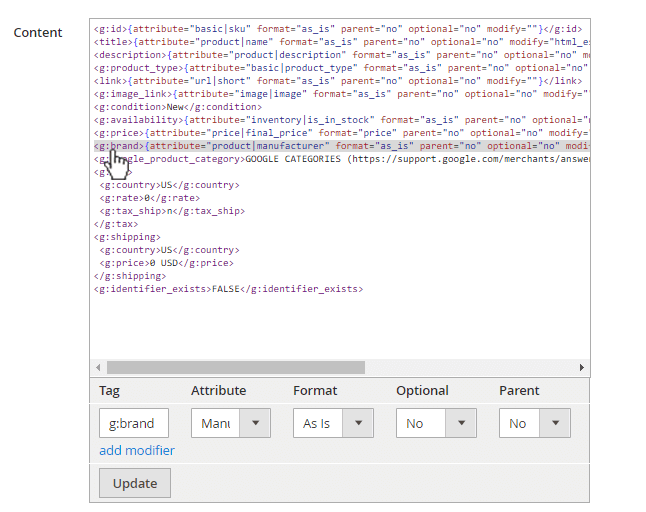The height and width of the screenshot is (512, 646).
Task: Click the g:condition New line
Action: (x=178, y=107)
